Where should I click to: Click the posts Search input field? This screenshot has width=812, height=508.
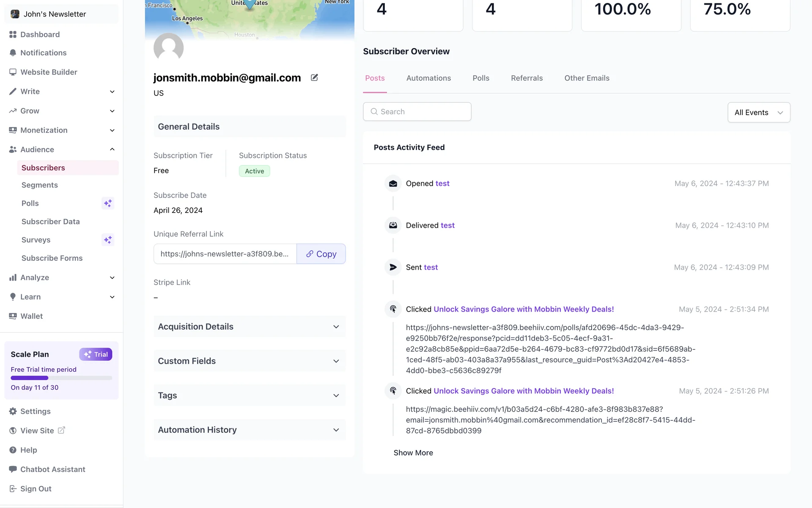pyautogui.click(x=417, y=112)
